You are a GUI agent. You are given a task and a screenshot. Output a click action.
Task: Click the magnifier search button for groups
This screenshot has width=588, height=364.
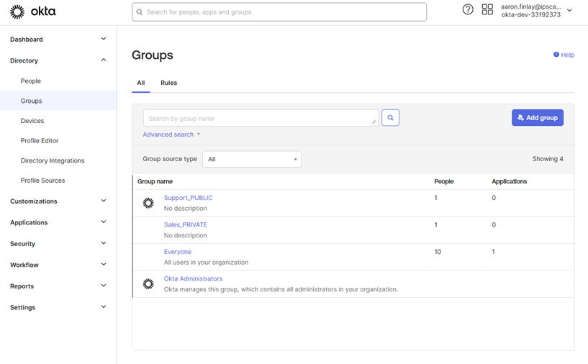[390, 118]
